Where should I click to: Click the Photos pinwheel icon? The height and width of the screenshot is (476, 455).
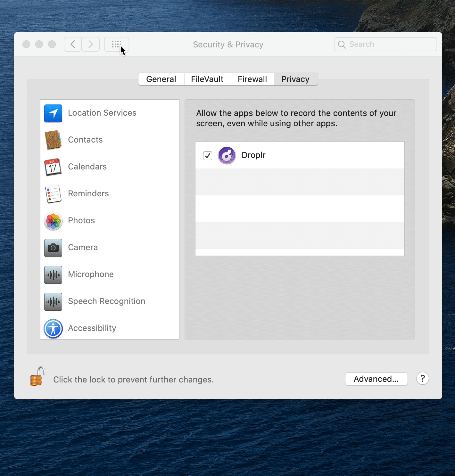(x=53, y=221)
